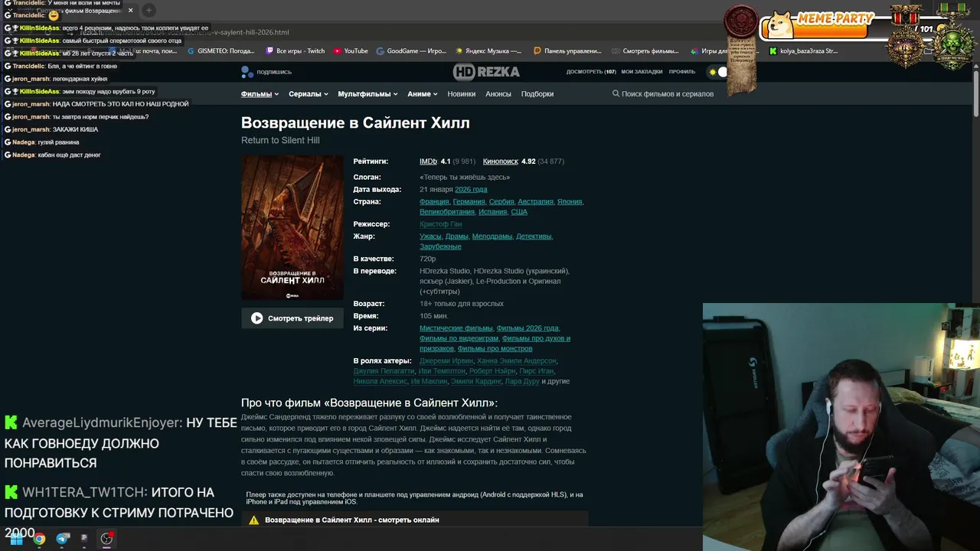This screenshot has height=551, width=980.
Task: Click the 'Return to Silent Hill' subtitle text
Action: click(280, 141)
